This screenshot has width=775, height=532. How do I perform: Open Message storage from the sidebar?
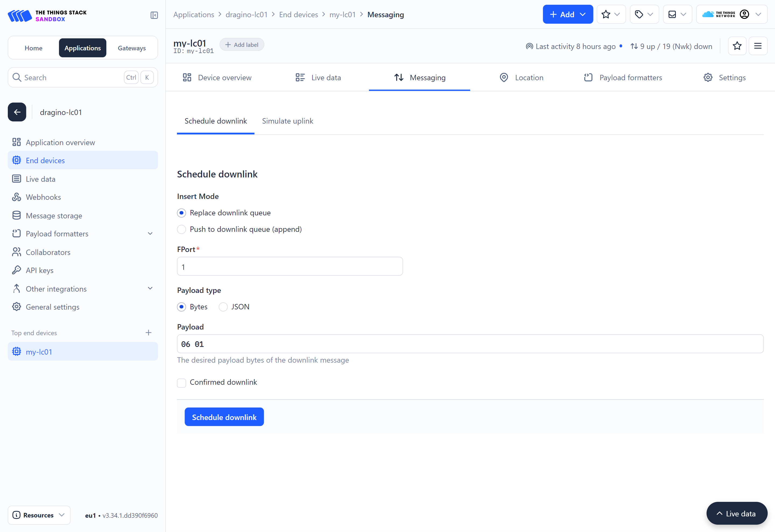click(x=54, y=215)
